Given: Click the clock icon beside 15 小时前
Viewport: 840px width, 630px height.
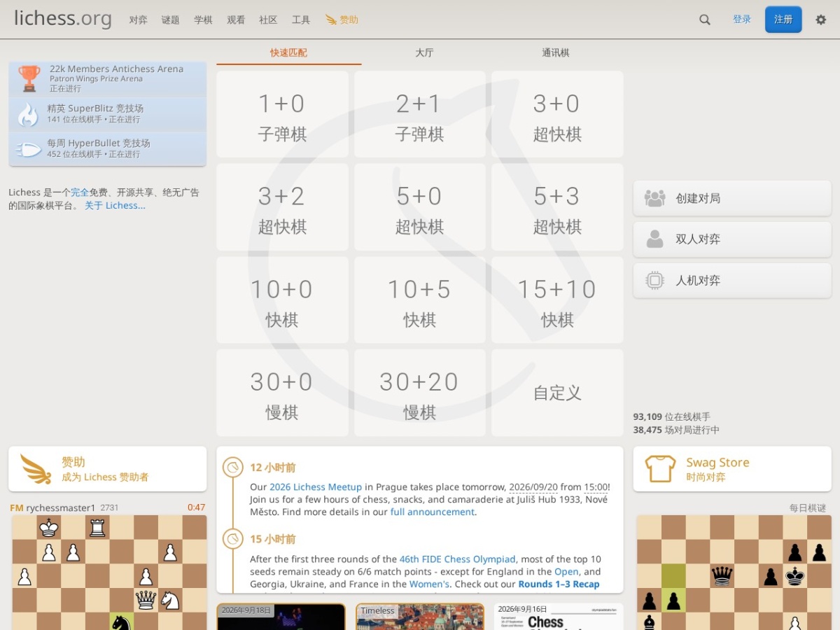Looking at the screenshot, I should point(232,539).
